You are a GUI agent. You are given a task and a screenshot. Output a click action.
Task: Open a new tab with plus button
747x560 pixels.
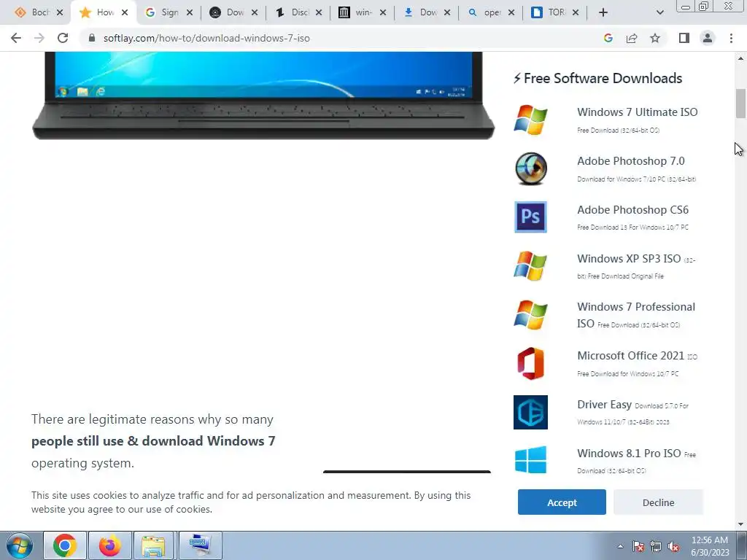pyautogui.click(x=603, y=12)
